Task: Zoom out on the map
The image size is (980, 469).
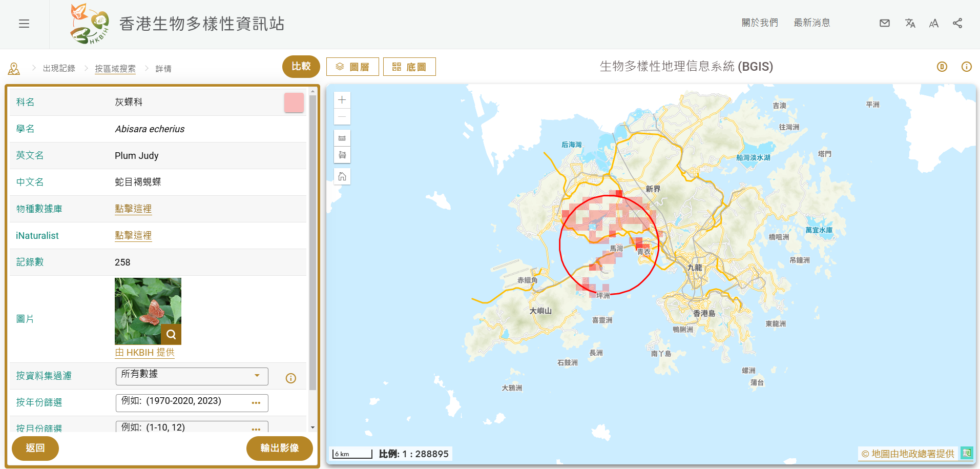Action: (x=342, y=117)
